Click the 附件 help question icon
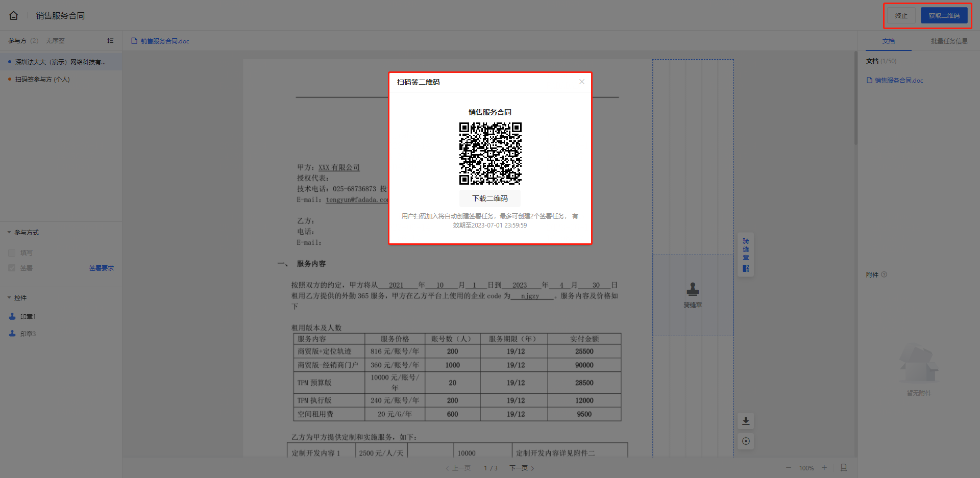This screenshot has width=980, height=478. click(x=884, y=274)
